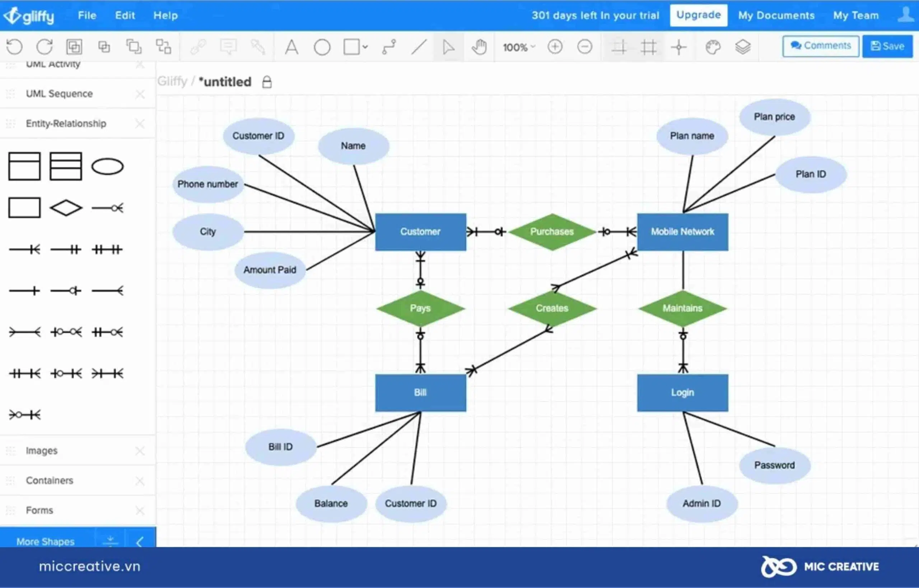
Task: Select the Plan price attribute ellipse
Action: click(775, 117)
